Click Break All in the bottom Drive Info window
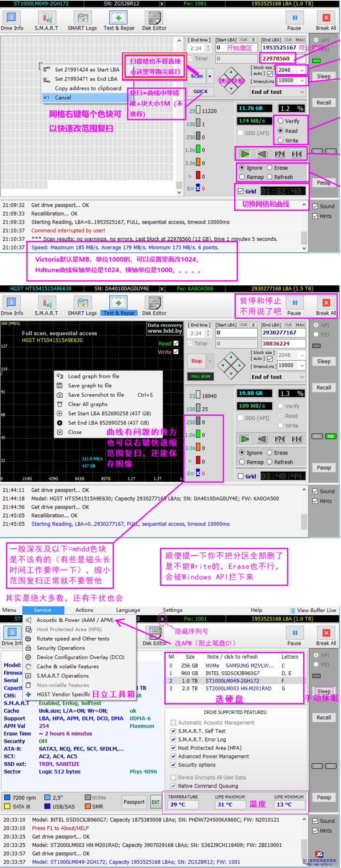Image resolution: width=341 pixels, height=868 pixels. [x=326, y=636]
